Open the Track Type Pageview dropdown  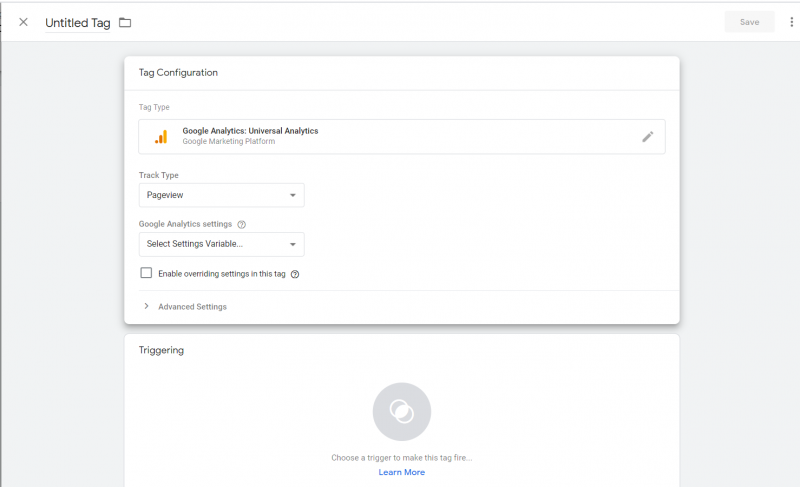click(221, 195)
